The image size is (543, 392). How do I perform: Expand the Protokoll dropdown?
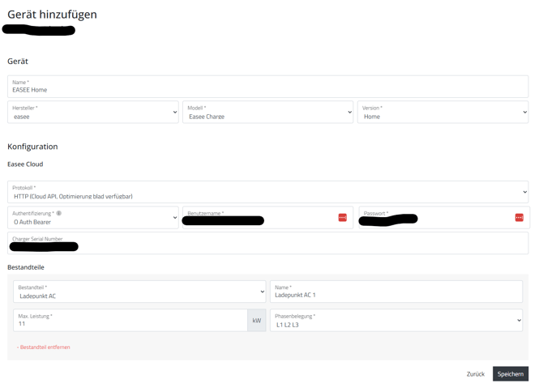(x=267, y=192)
